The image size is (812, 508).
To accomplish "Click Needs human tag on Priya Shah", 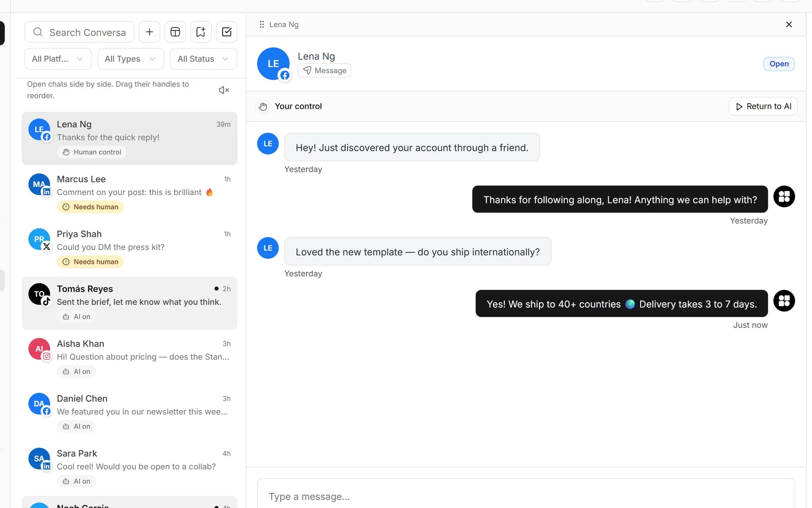I will [90, 262].
